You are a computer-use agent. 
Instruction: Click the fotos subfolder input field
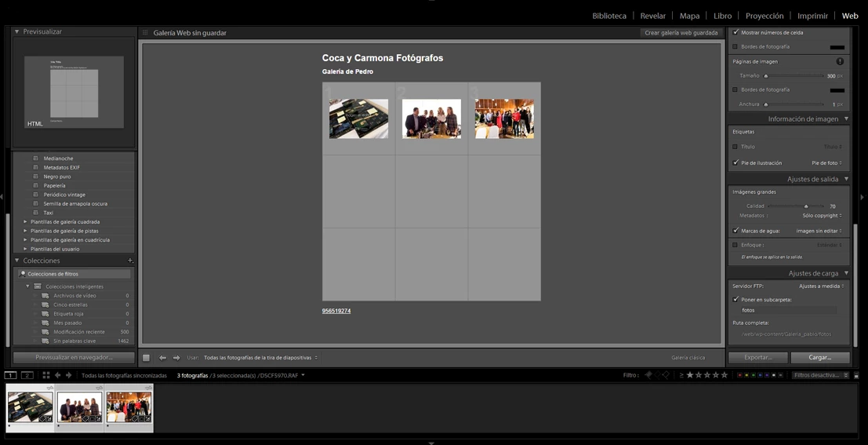pyautogui.click(x=789, y=310)
